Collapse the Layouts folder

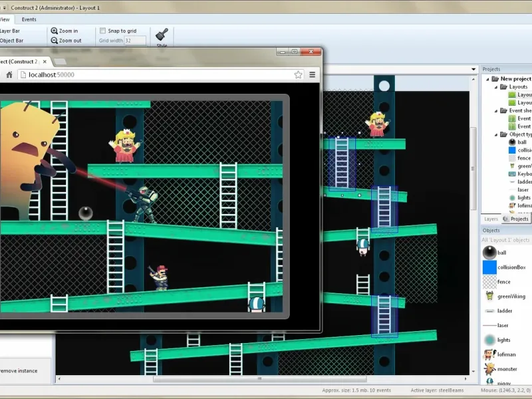(x=496, y=87)
